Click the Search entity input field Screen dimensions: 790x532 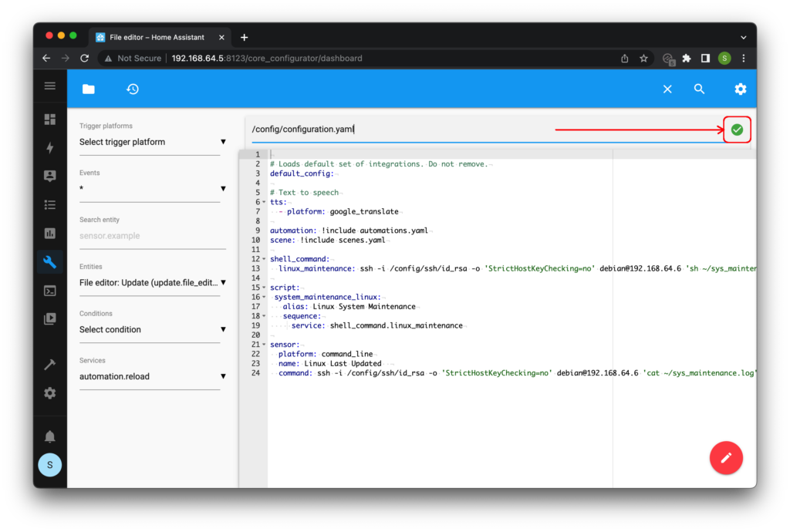[x=153, y=236]
